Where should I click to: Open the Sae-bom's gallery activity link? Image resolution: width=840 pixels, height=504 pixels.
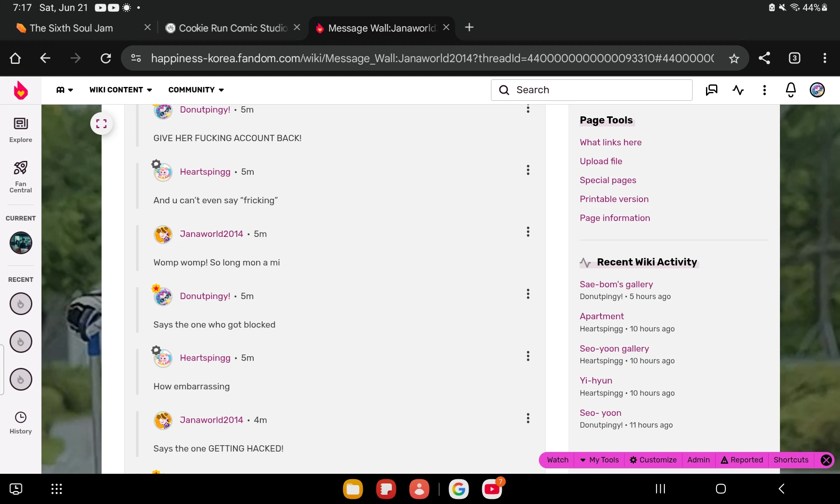pyautogui.click(x=616, y=284)
